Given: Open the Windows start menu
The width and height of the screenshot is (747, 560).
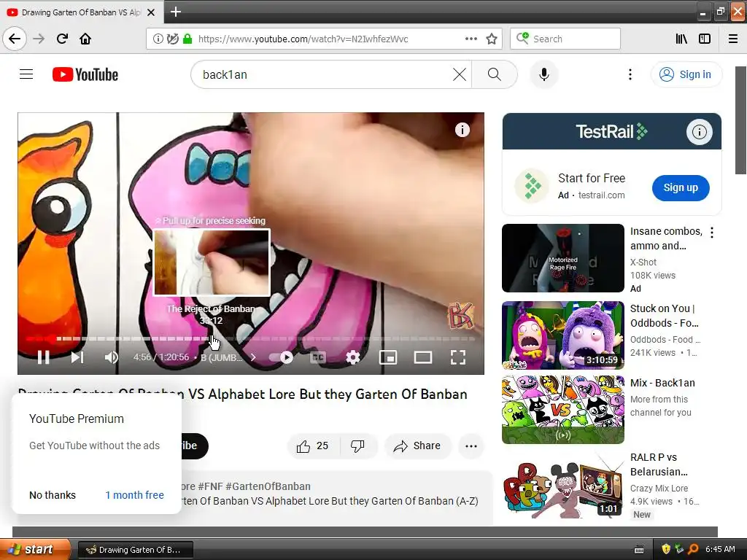Looking at the screenshot, I should 34,549.
